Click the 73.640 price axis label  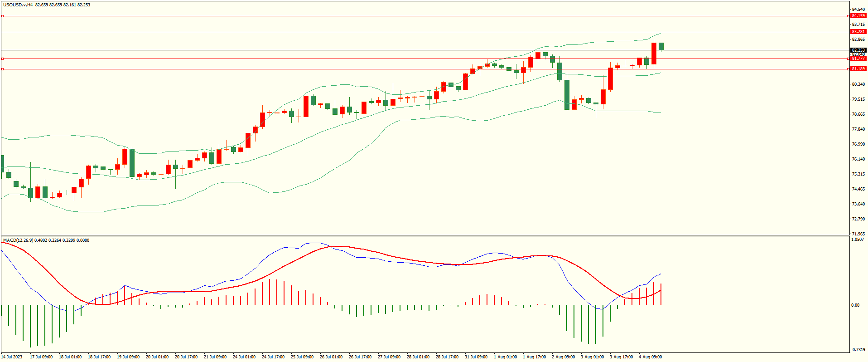pos(858,204)
